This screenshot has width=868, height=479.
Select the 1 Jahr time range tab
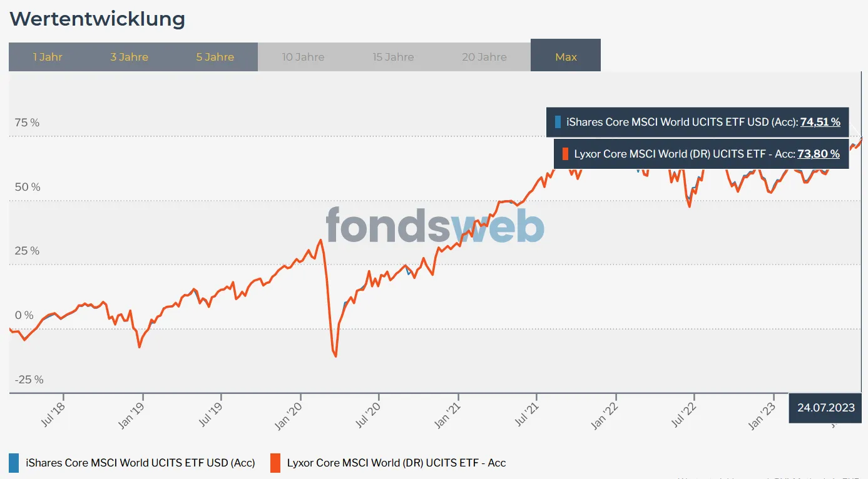coord(48,57)
